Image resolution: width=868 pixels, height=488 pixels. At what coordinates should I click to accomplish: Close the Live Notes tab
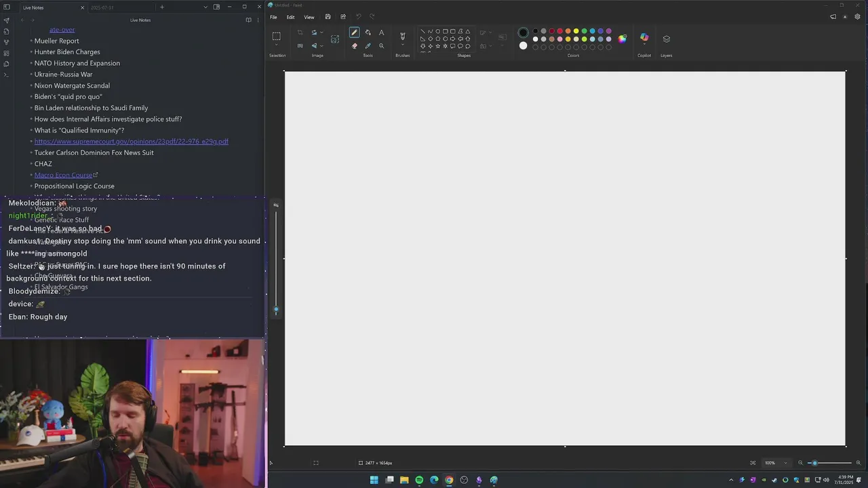pos(82,7)
